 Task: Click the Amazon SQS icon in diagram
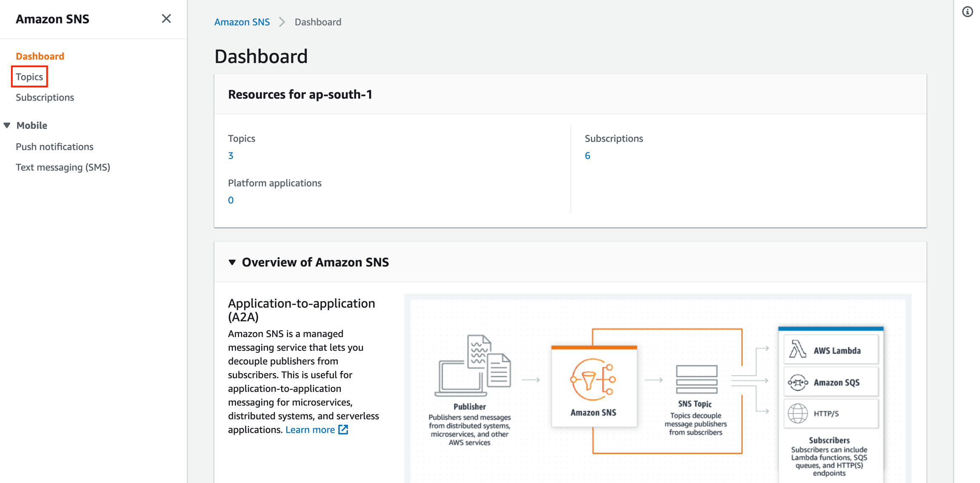pyautogui.click(x=798, y=383)
